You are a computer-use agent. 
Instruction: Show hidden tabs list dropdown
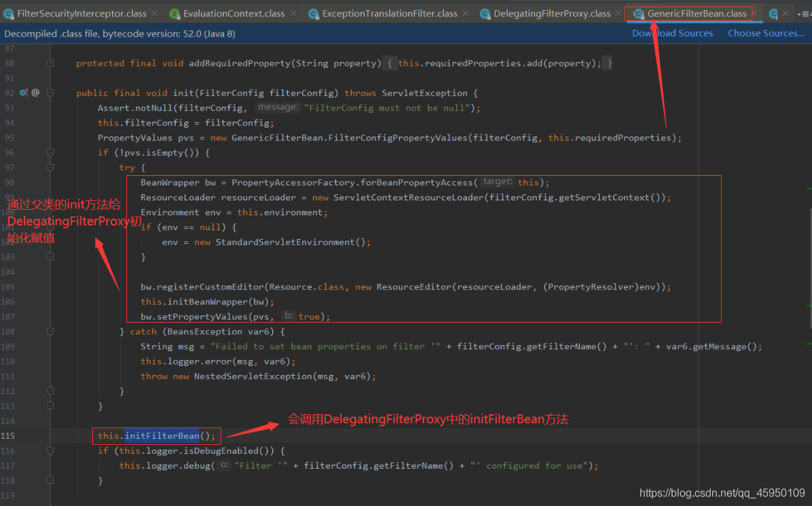[805, 14]
